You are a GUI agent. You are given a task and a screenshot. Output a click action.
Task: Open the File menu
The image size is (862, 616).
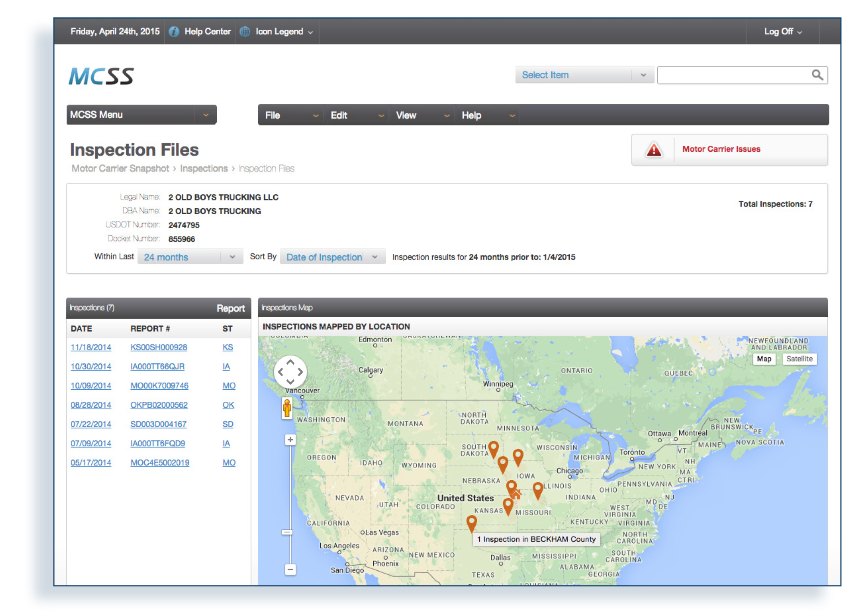(x=291, y=115)
